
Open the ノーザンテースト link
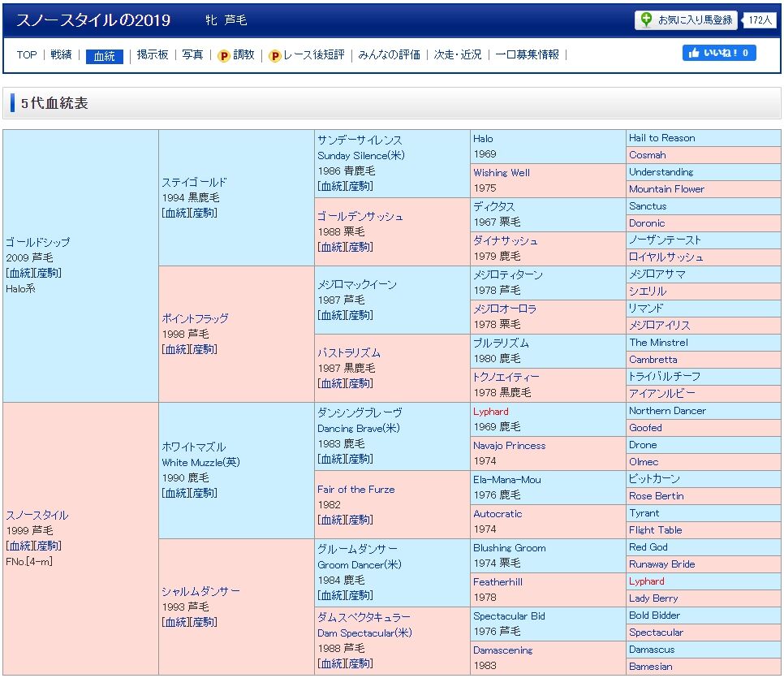pos(665,240)
